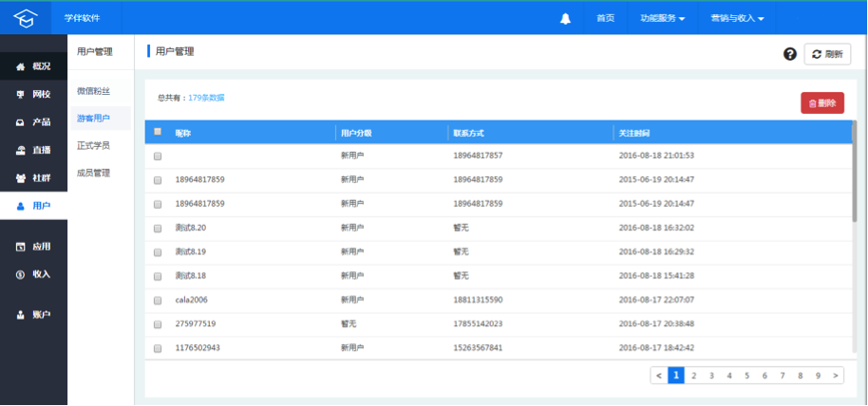Screen dimensions: 868x406
Task: Select page 1 in pagination
Action: tap(676, 376)
